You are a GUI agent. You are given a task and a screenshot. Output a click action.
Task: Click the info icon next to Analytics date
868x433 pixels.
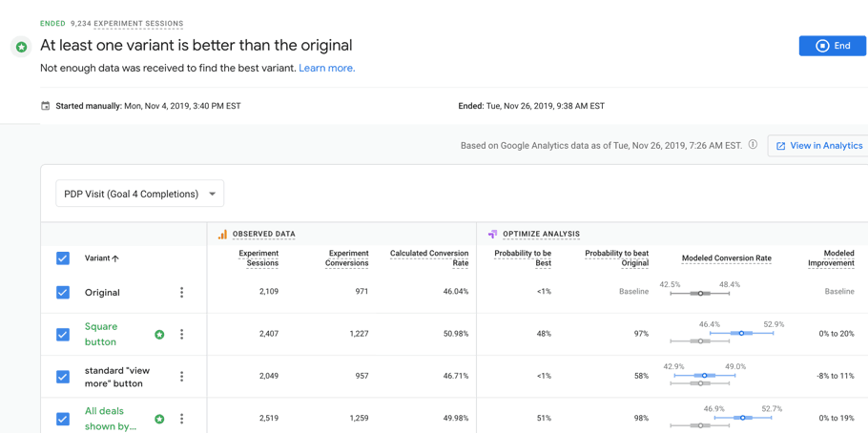click(753, 145)
